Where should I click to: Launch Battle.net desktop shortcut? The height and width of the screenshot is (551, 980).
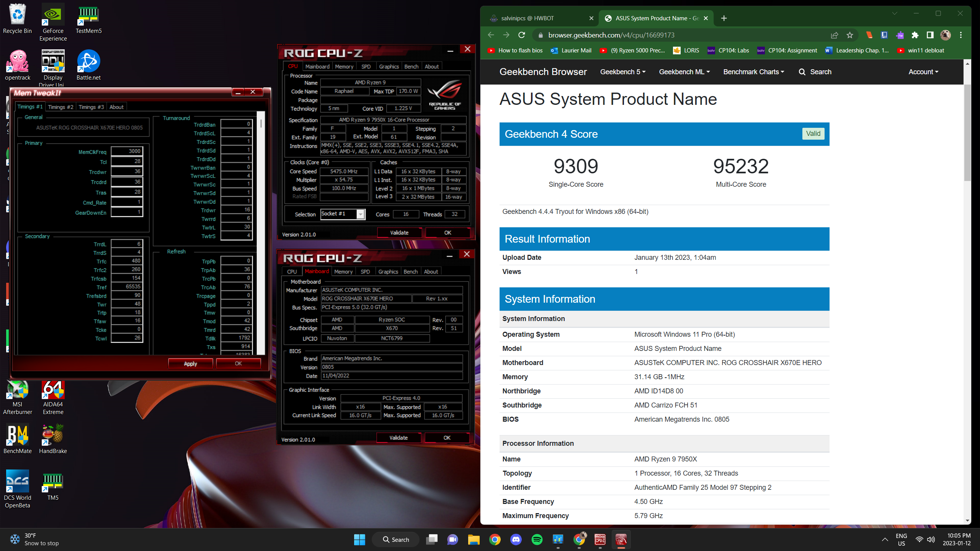coord(88,65)
